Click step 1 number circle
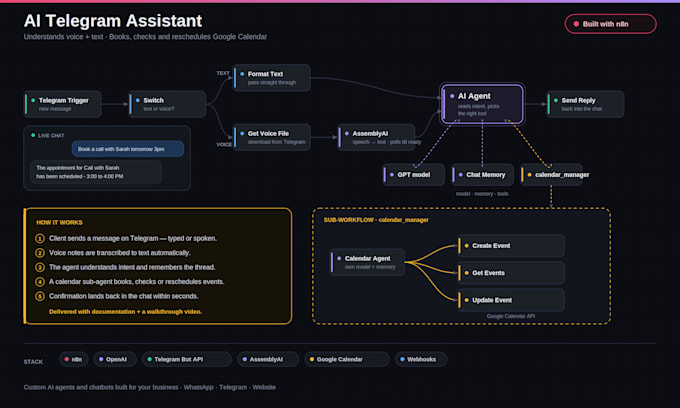Viewport: 680px width, 408px height. pyautogui.click(x=40, y=238)
